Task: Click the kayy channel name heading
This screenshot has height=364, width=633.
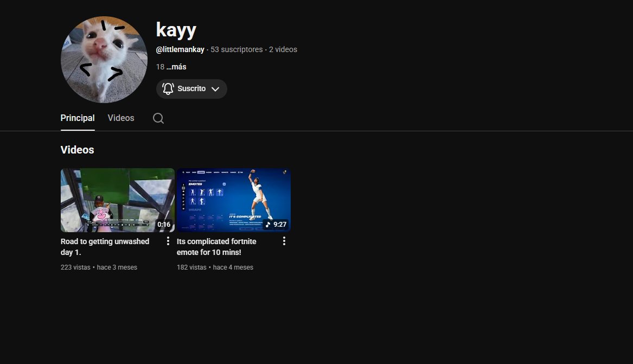Action: (176, 30)
